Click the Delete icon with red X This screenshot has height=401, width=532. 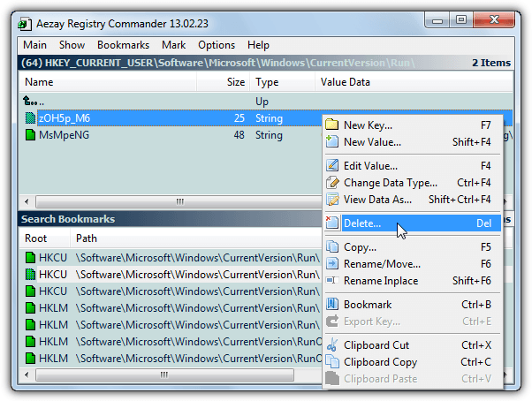[x=331, y=223]
